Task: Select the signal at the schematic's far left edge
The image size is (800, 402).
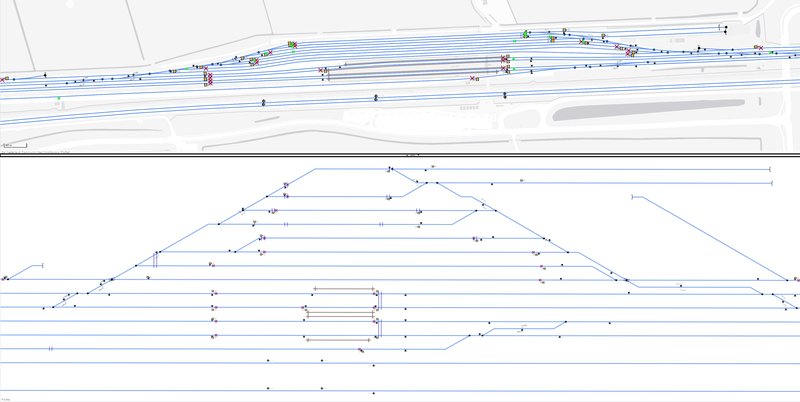Action: 5,278
